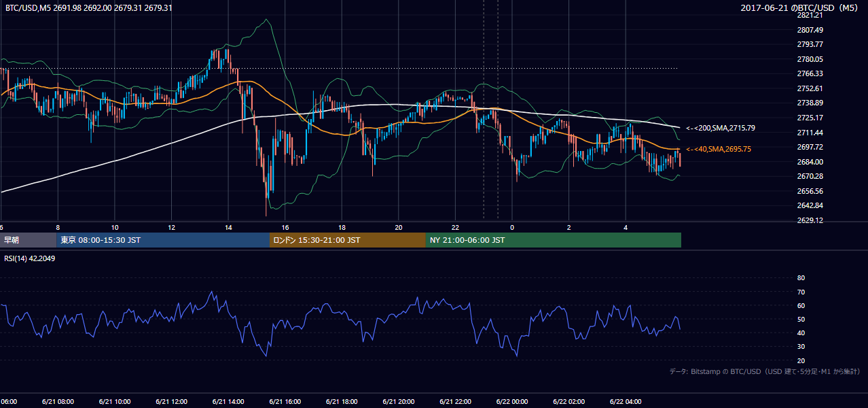Viewport: 868px width, 408px height.
Task: Click the BTC/USD,M5 OHLC header text
Action: pos(88,8)
